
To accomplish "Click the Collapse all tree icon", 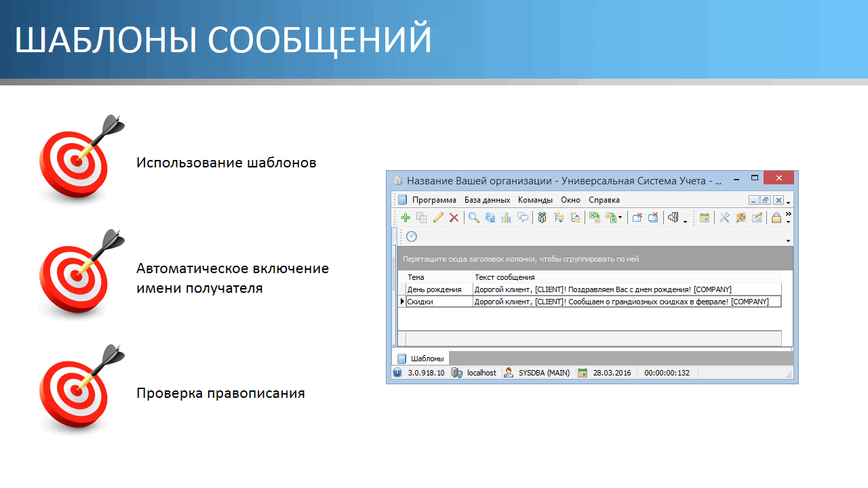I will coord(575,218).
